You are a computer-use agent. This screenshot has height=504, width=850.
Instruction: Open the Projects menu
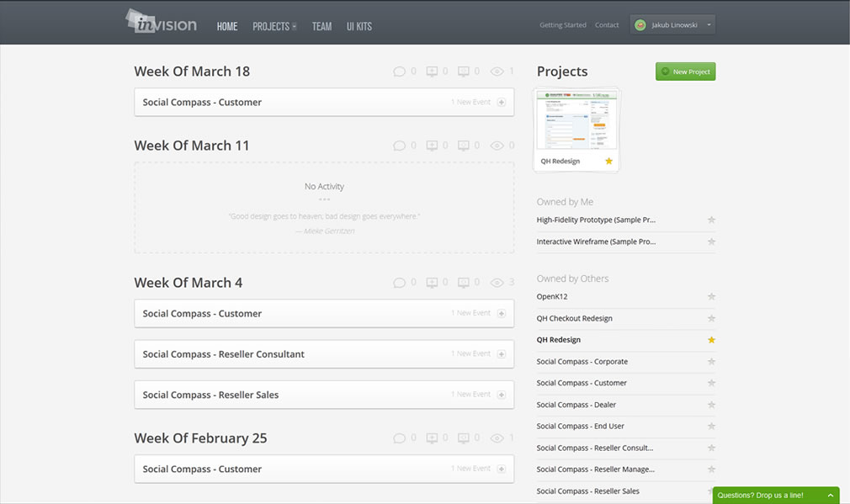click(271, 26)
